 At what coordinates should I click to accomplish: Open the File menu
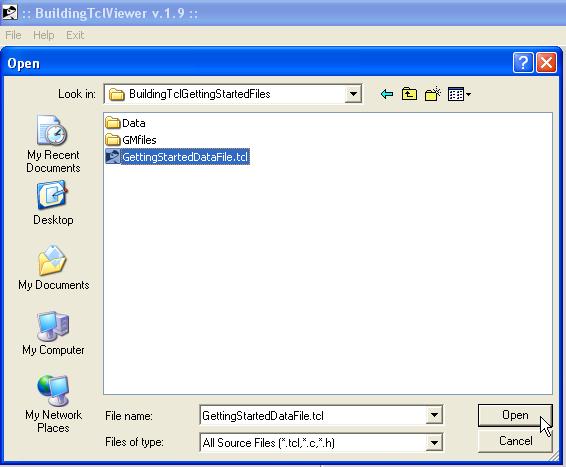[x=13, y=35]
